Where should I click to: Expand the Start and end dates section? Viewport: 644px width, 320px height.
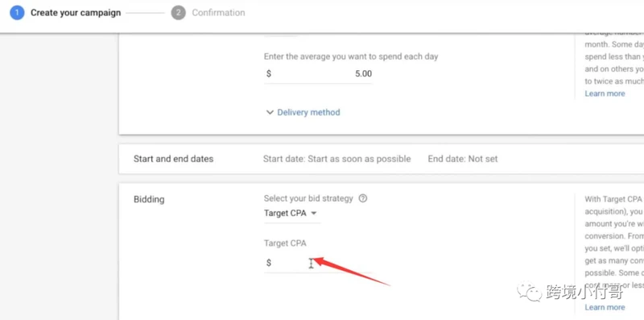(x=381, y=159)
